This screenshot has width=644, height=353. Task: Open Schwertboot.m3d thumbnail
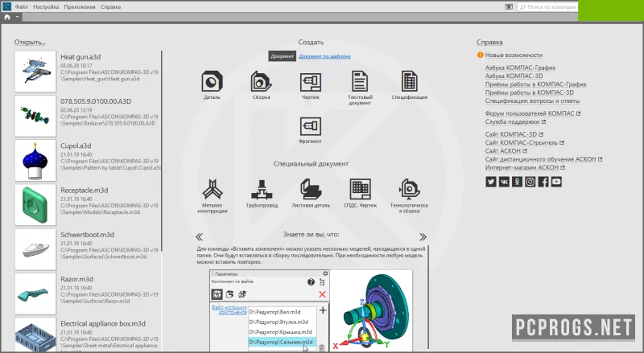tap(35, 249)
